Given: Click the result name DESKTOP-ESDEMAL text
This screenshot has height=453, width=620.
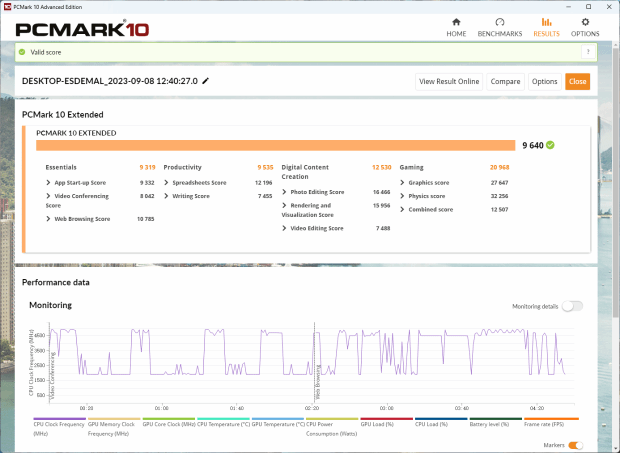Looking at the screenshot, I should point(110,81).
